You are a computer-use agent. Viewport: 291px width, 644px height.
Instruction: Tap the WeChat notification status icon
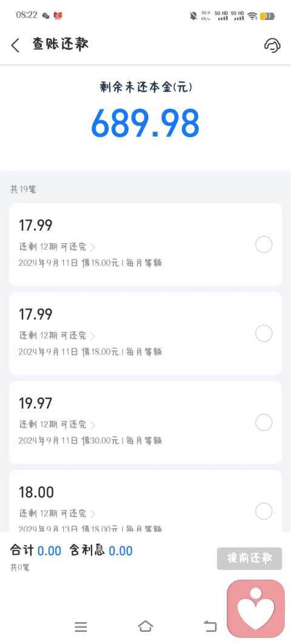45,16
